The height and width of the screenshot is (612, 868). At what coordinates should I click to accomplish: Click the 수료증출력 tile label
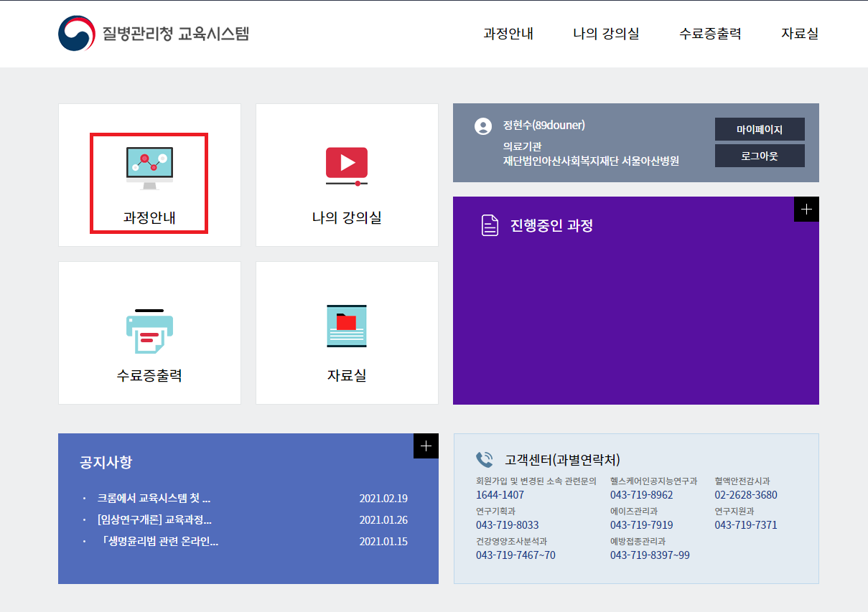tap(149, 375)
